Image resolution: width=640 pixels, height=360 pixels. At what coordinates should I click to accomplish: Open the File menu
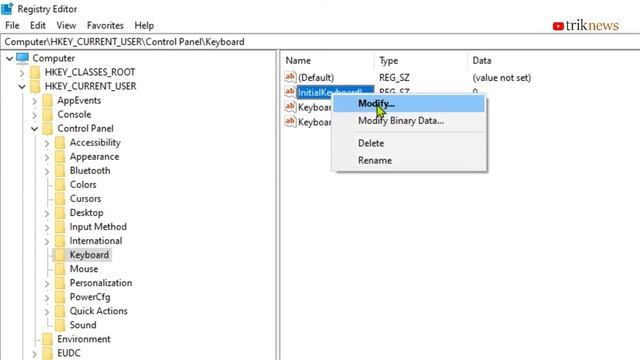coord(12,25)
